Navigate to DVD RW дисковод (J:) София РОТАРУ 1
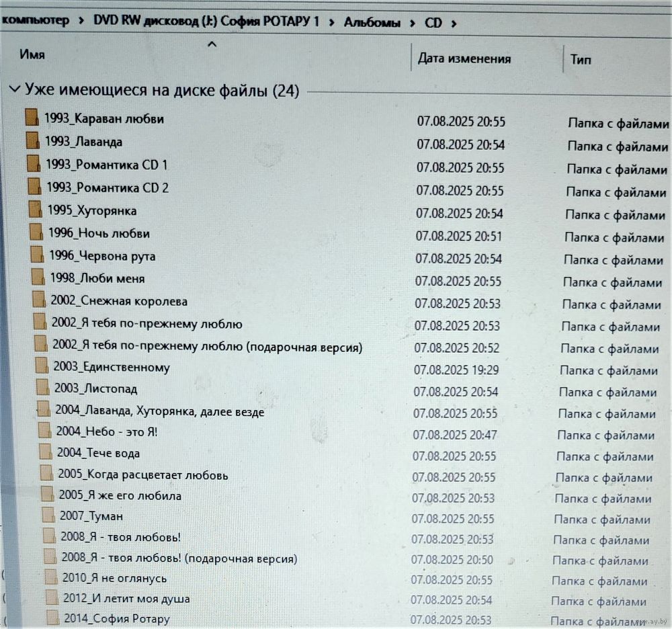The height and width of the screenshot is (629, 672). pos(206,21)
